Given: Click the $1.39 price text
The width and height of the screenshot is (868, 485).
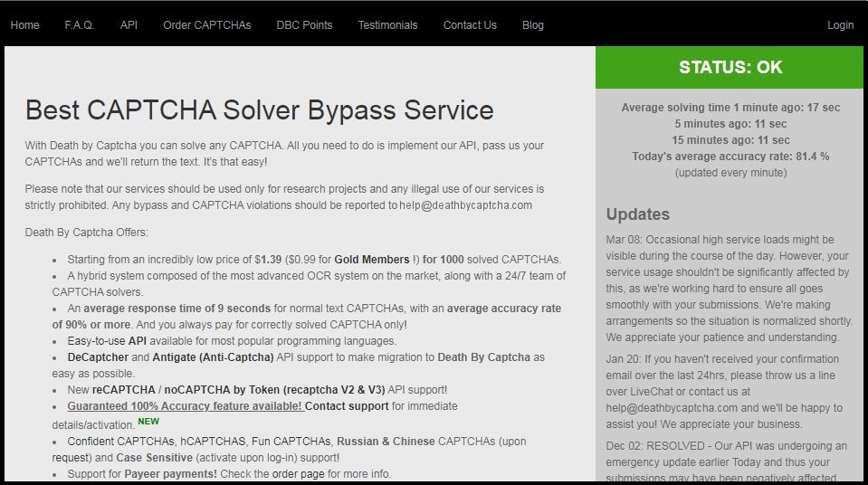Looking at the screenshot, I should [x=268, y=259].
